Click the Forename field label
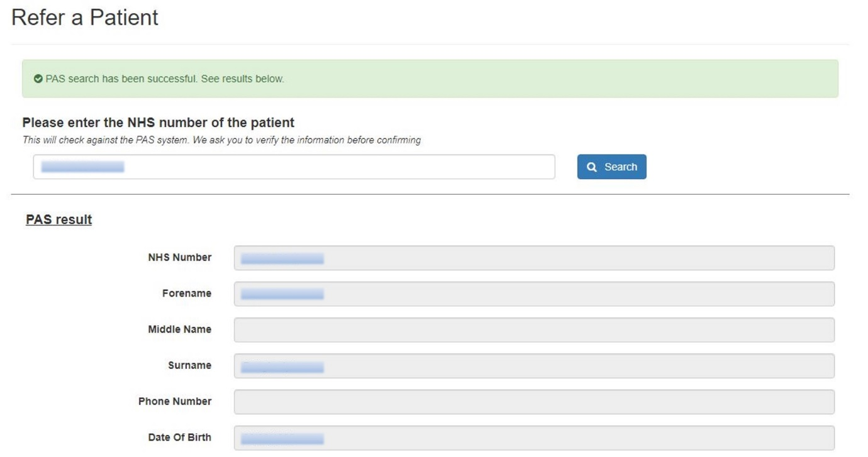Screen dimensions: 868x457 [x=187, y=294]
